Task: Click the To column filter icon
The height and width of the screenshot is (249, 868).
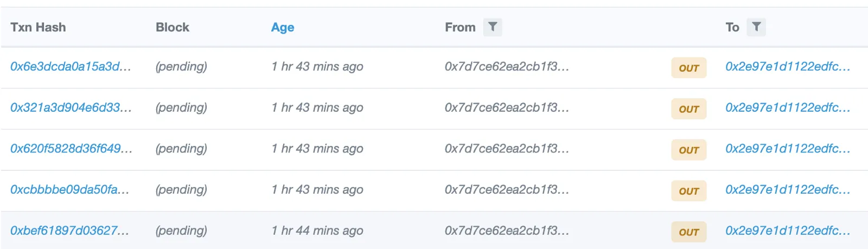Action: click(x=756, y=27)
